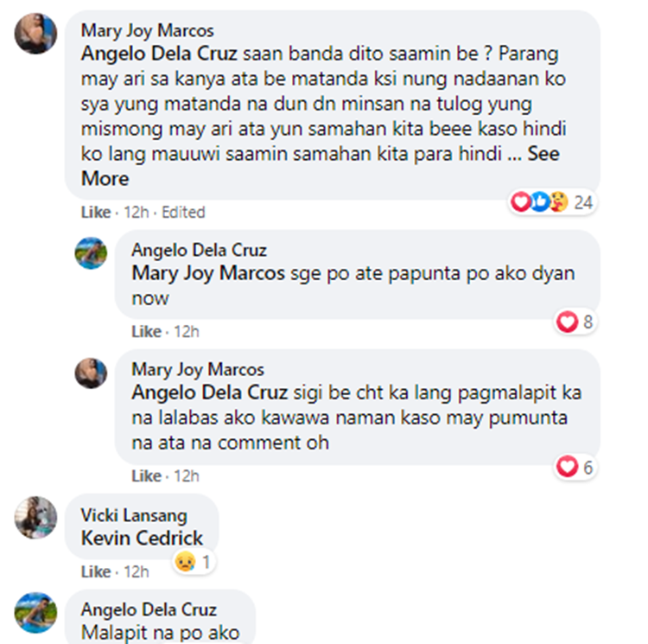Expand comment with See More
Image resolution: width=648 pixels, height=644 pixels.
(x=543, y=154)
